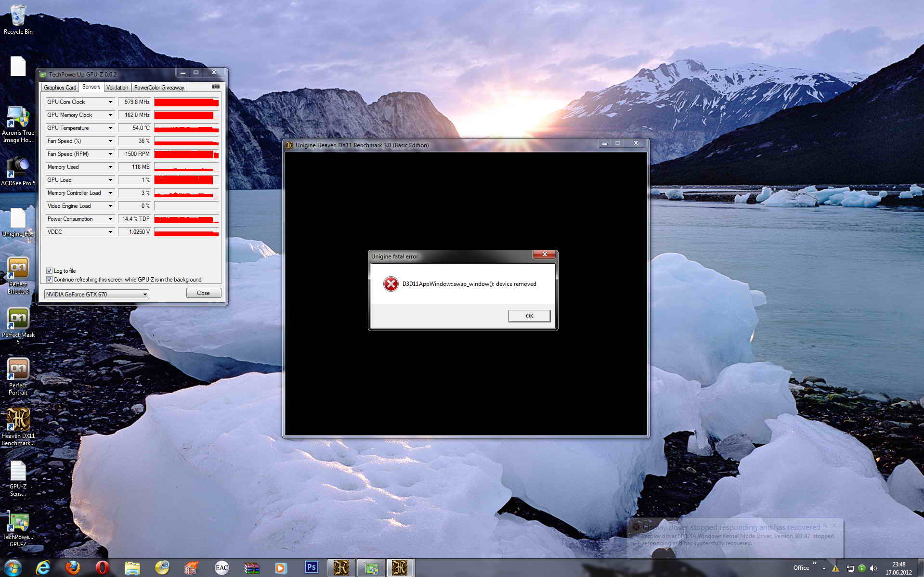924x577 pixels.
Task: Open the GPU Core Clock sensor dropdown
Action: pos(110,102)
